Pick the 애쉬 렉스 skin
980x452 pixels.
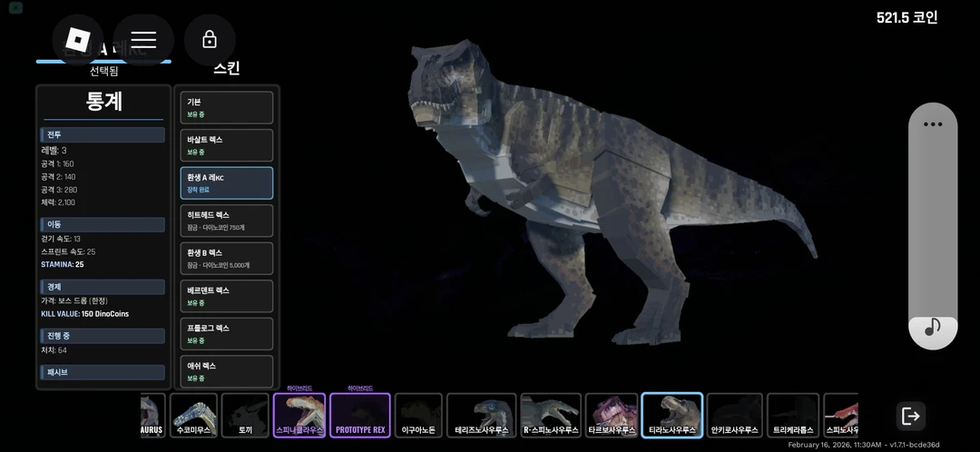[227, 371]
